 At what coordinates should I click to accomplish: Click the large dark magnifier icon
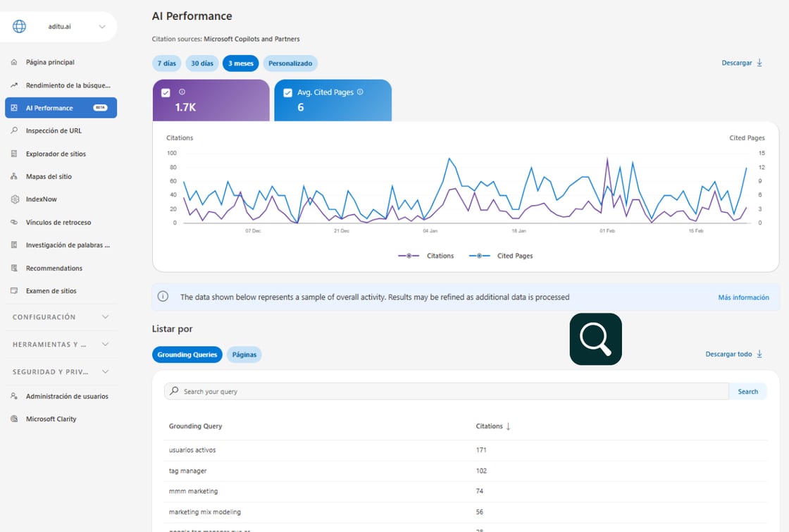click(595, 339)
